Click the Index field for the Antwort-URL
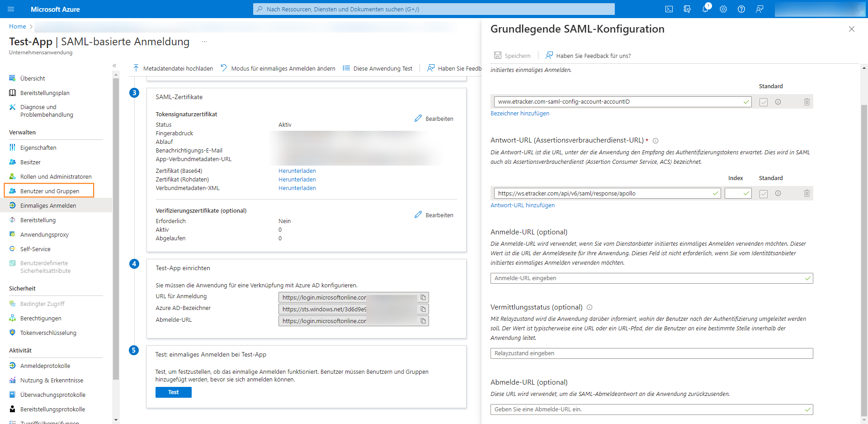 click(x=738, y=193)
